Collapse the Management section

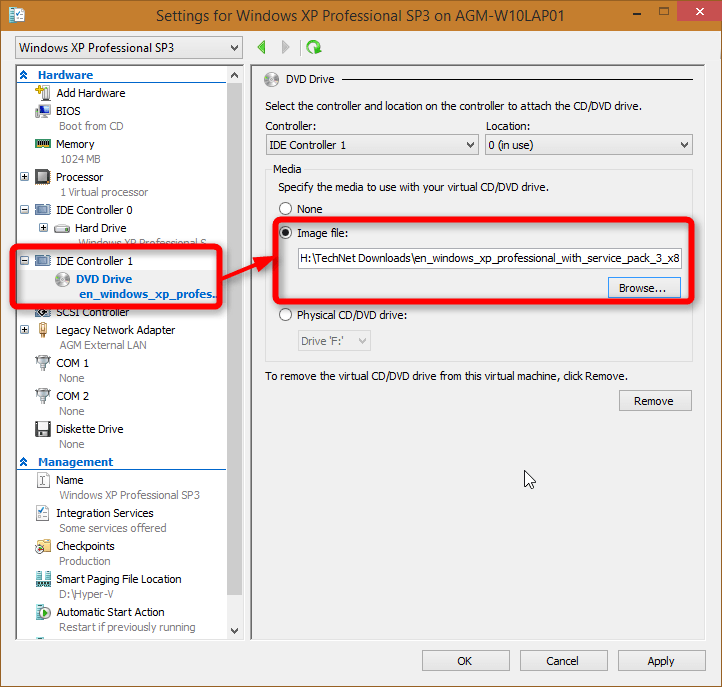[24, 462]
